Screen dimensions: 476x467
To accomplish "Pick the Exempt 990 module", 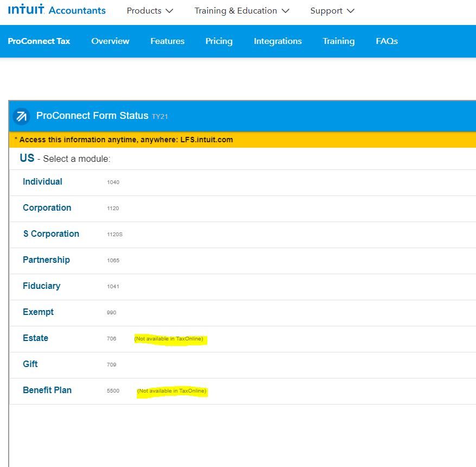I will [x=38, y=312].
